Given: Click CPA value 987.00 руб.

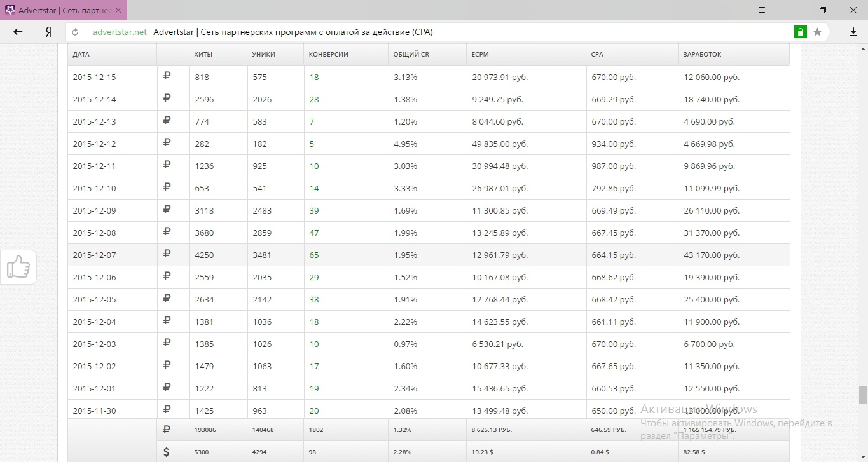Looking at the screenshot, I should [613, 166].
